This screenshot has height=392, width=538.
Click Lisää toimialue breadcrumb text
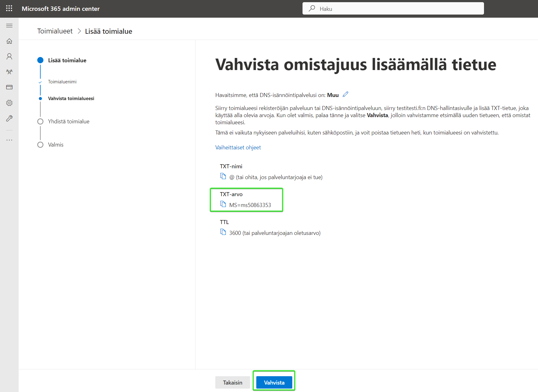(109, 31)
